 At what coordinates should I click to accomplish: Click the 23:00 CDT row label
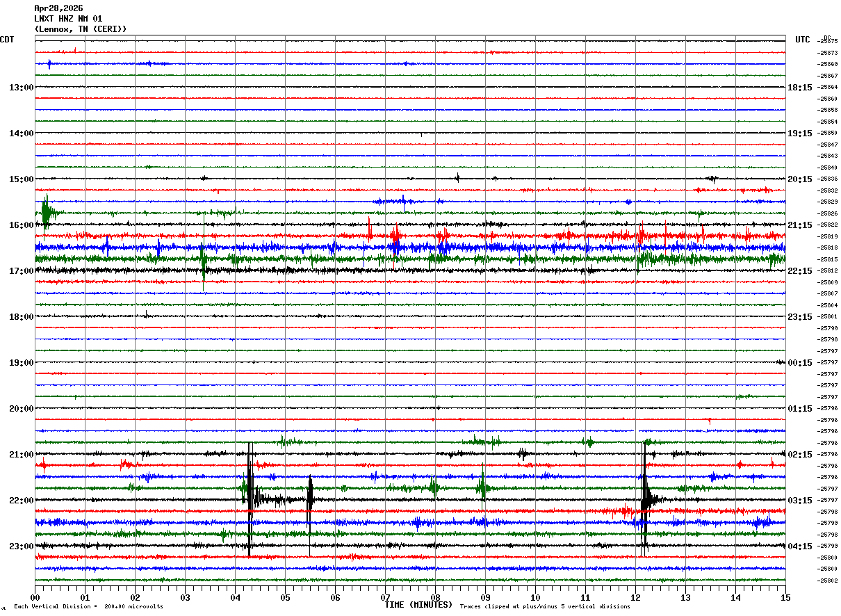coord(22,546)
